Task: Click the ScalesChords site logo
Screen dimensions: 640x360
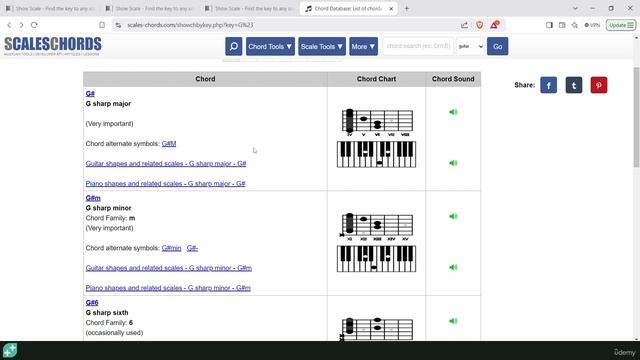Action: pyautogui.click(x=53, y=46)
